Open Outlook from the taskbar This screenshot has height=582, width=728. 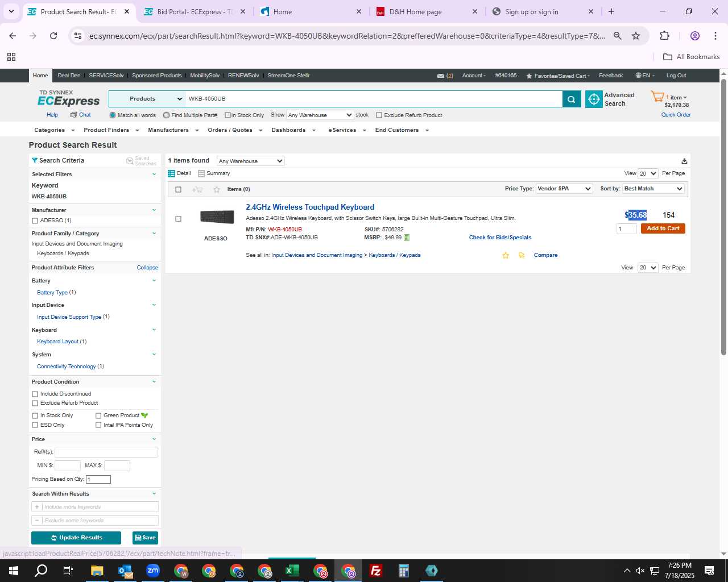(x=125, y=571)
